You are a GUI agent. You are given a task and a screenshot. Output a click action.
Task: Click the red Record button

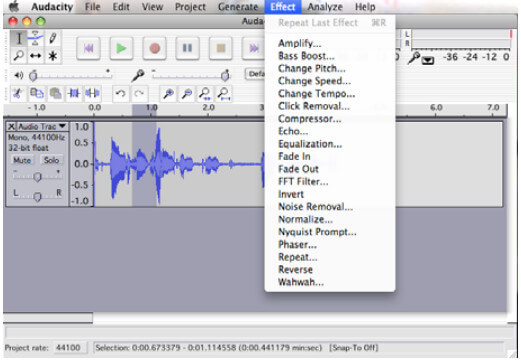[154, 48]
